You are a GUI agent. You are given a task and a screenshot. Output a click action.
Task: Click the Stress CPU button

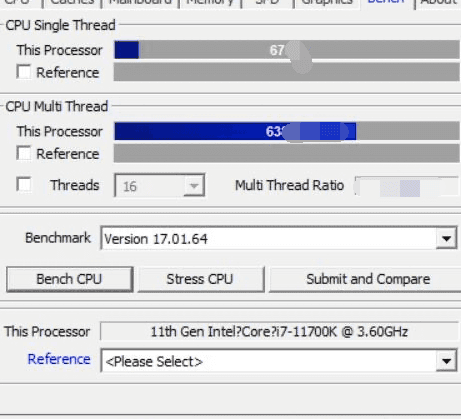tap(201, 279)
